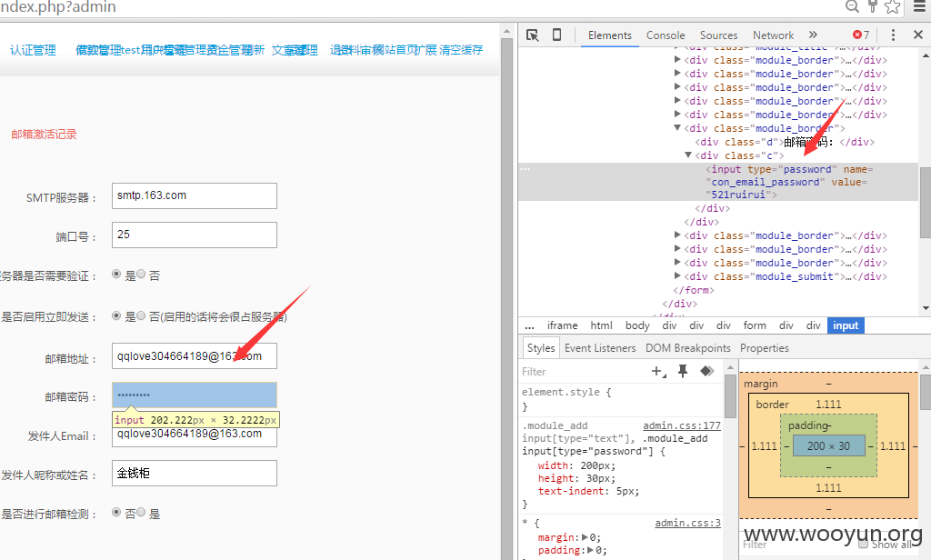
Task: Select the Styles sub-tab
Action: pyautogui.click(x=541, y=348)
